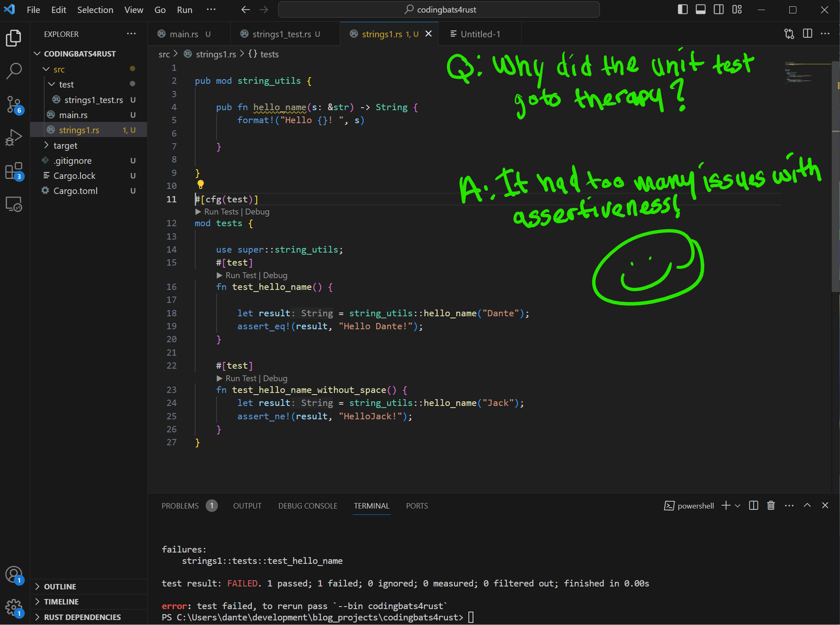Click the codingbats4rust command center search box

coord(439,10)
